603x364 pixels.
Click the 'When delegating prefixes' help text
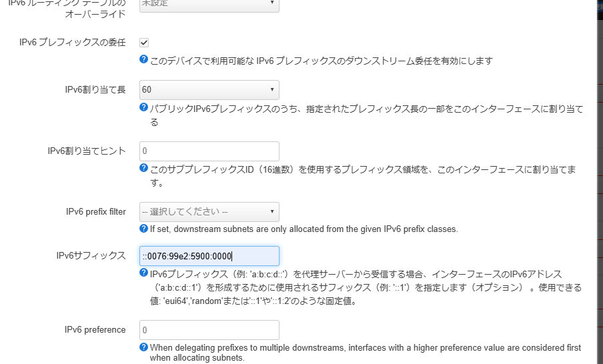pyautogui.click(x=366, y=353)
